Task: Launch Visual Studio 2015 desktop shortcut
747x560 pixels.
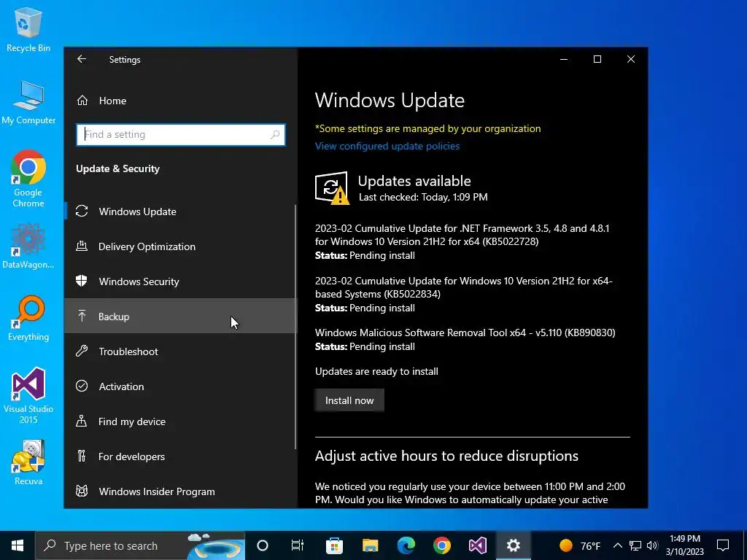Action: click(28, 395)
